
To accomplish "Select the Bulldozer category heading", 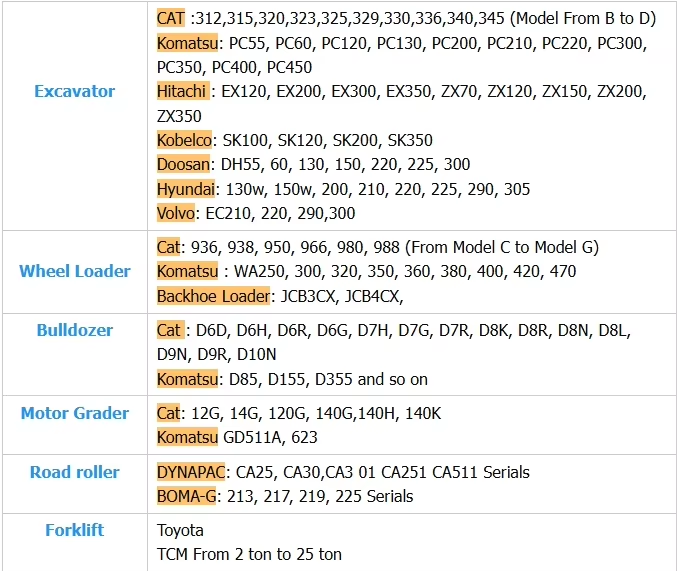I will (75, 330).
